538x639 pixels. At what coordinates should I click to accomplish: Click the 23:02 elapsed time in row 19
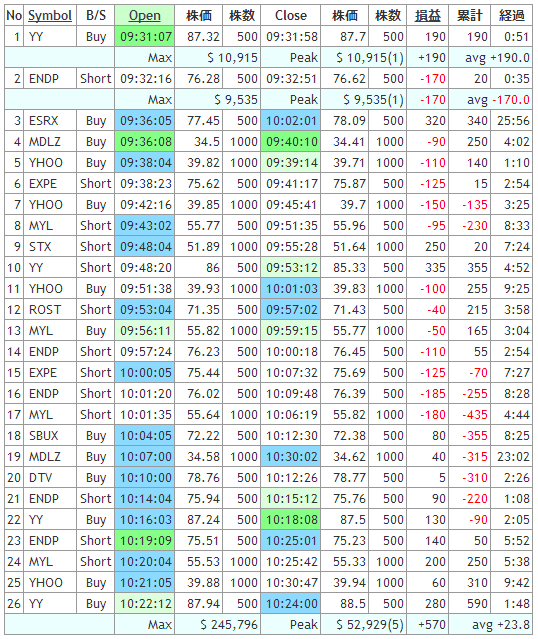tap(513, 457)
